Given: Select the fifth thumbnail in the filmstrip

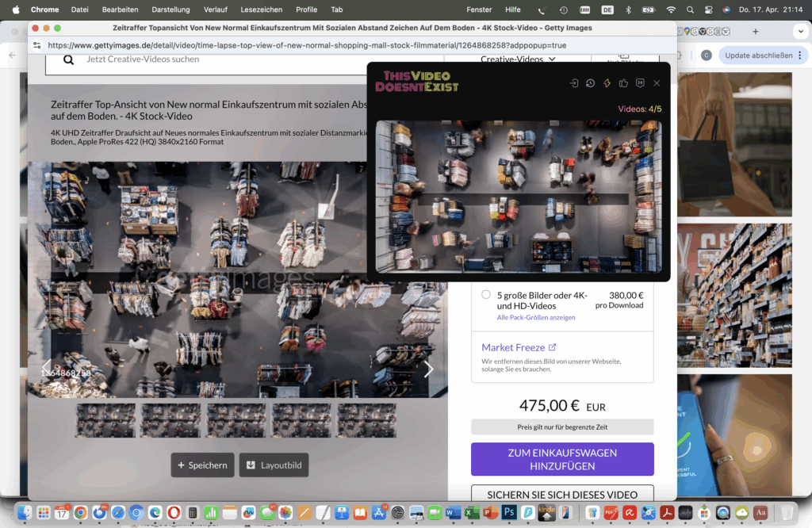Looking at the screenshot, I should 366,421.
